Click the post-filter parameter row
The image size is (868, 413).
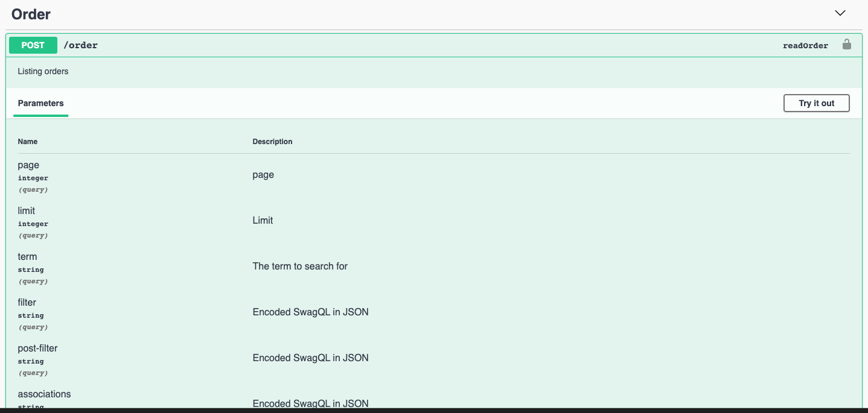(38, 348)
